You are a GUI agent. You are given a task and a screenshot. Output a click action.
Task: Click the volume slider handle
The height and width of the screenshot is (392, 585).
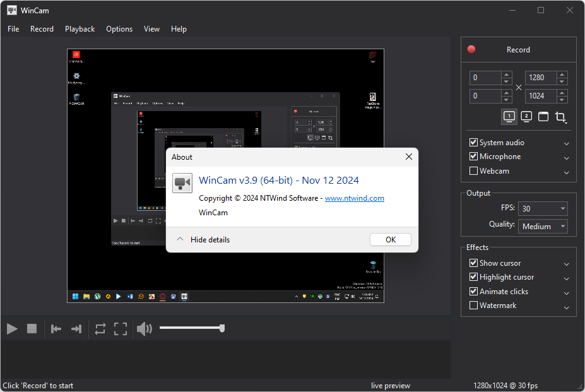point(222,328)
